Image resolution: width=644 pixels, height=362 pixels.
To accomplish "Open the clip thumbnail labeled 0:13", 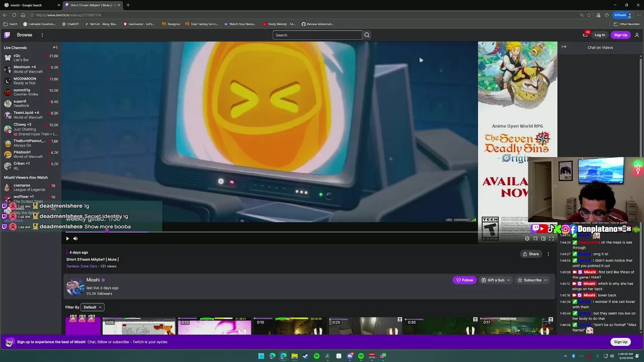I will click(214, 326).
